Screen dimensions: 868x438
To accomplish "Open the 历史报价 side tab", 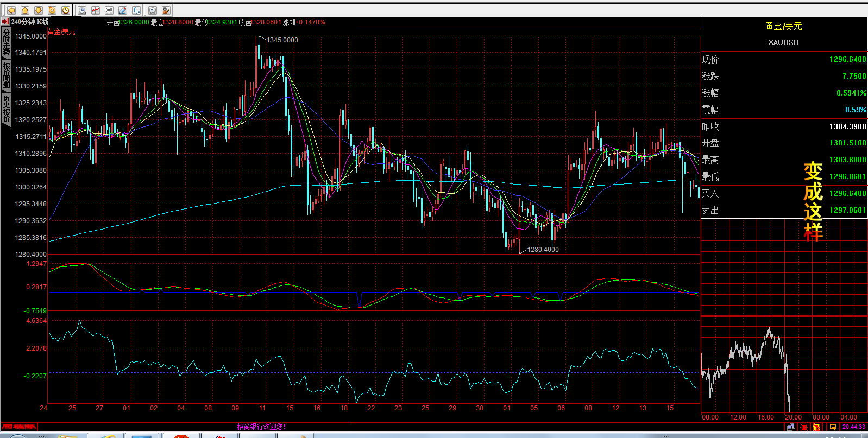I will (x=6, y=109).
